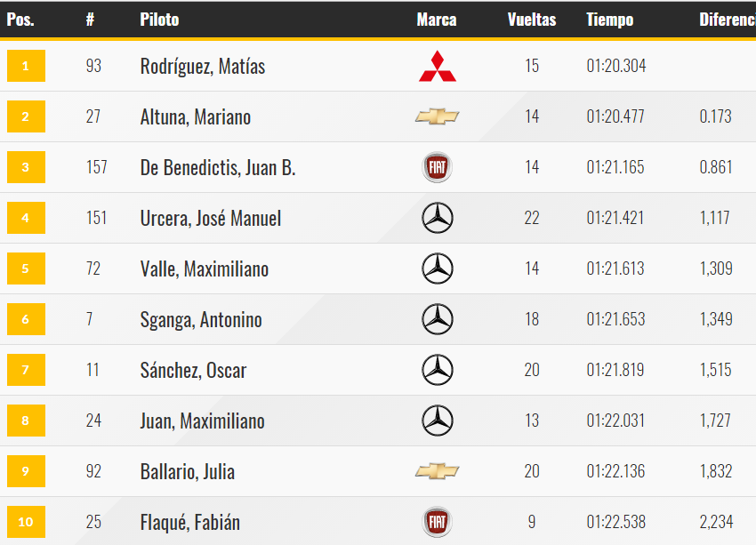Click the Mercedes logo for Urcera, José Manuel
Image resolution: width=756 pixels, height=545 pixels.
point(438,218)
